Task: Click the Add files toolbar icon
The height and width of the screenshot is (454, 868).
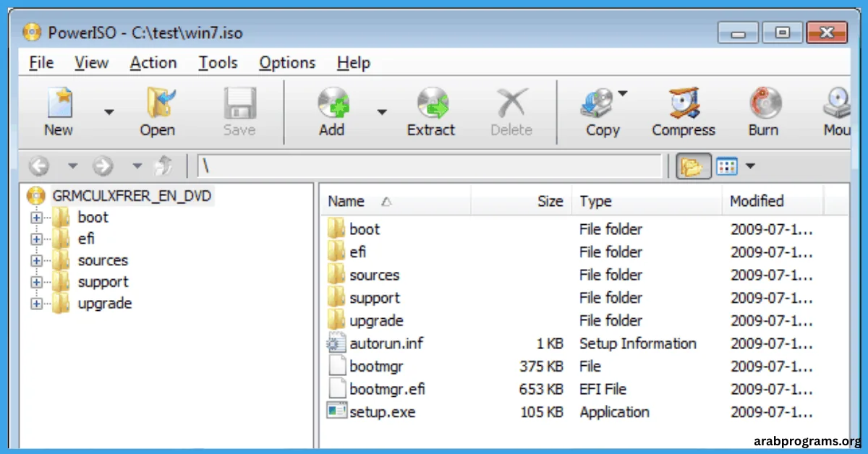Action: point(332,103)
